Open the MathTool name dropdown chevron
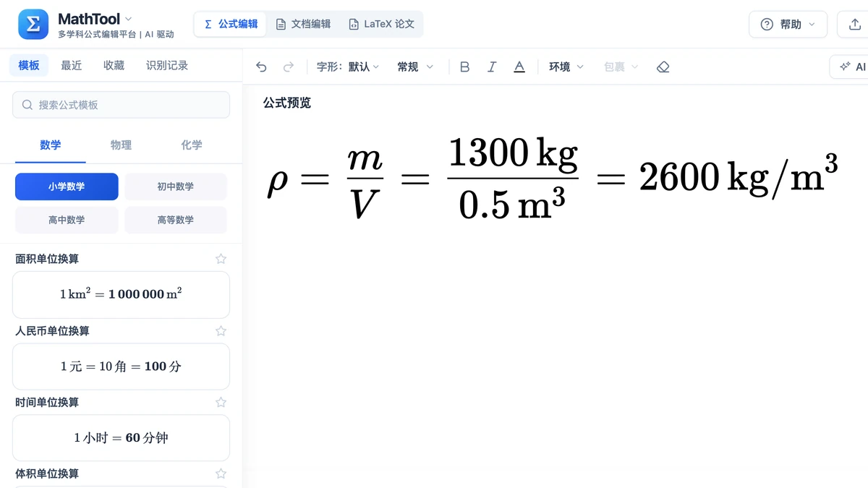Screen dimensions: 868x488 pos(129,19)
